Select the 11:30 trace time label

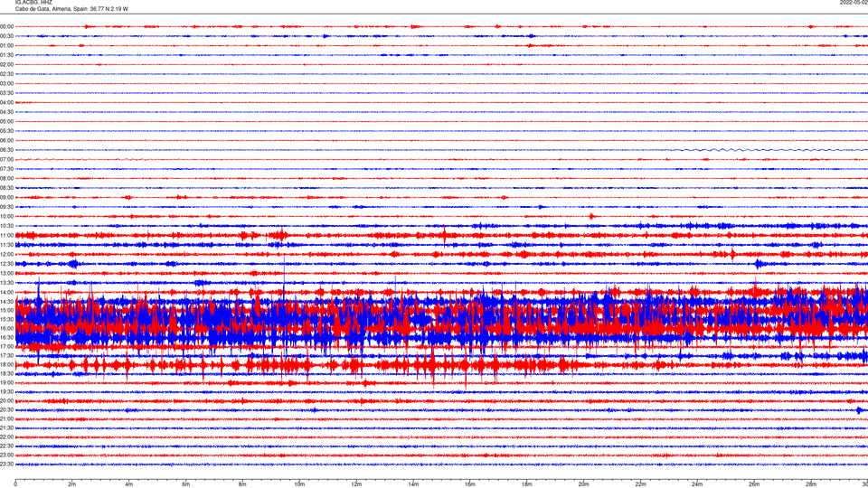[6, 245]
